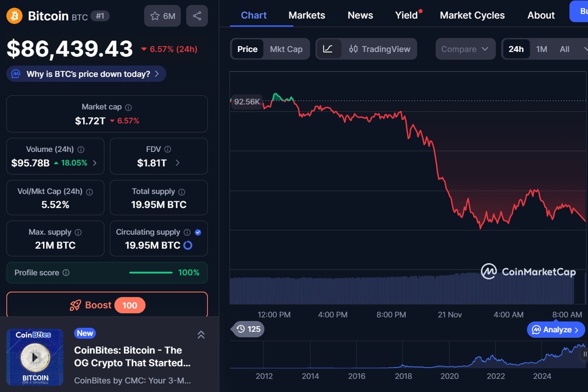Select the line chart icon

[328, 49]
